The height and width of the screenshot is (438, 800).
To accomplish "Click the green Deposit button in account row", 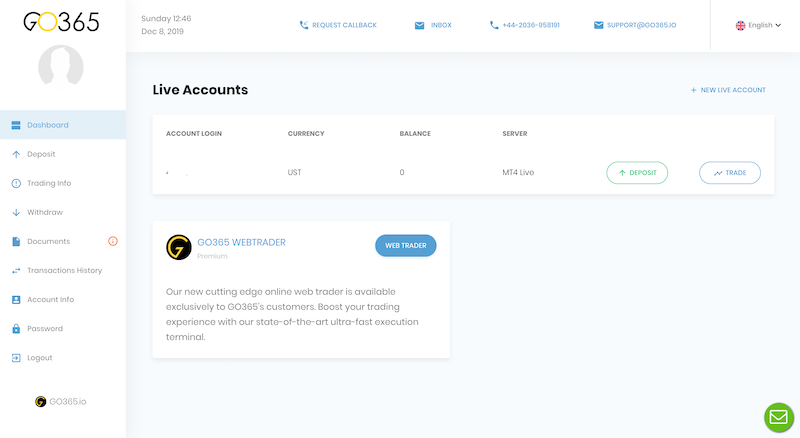I will point(637,173).
